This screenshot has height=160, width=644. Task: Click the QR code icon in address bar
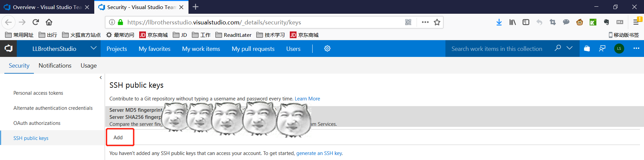(408, 22)
